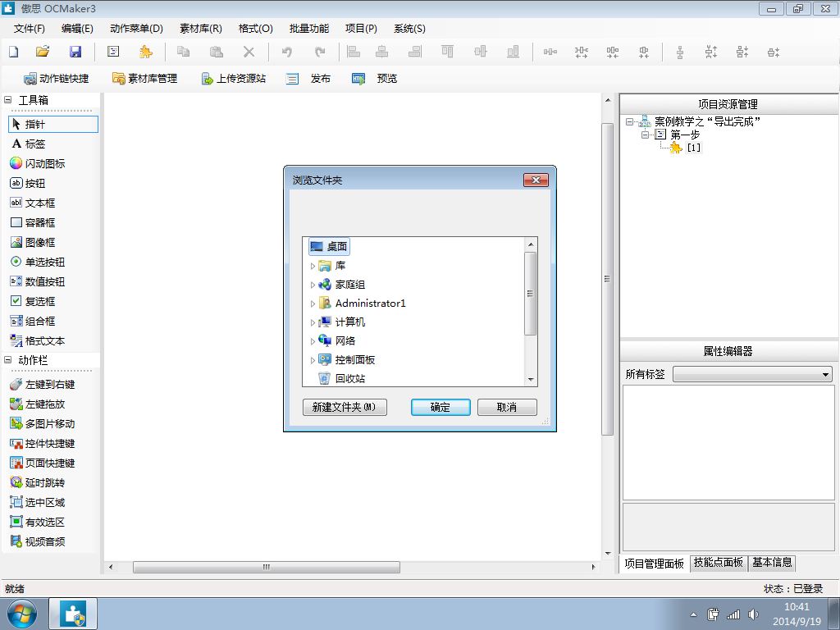This screenshot has height=630, width=840.
Task: Click 预览 preview button
Action: (x=374, y=78)
